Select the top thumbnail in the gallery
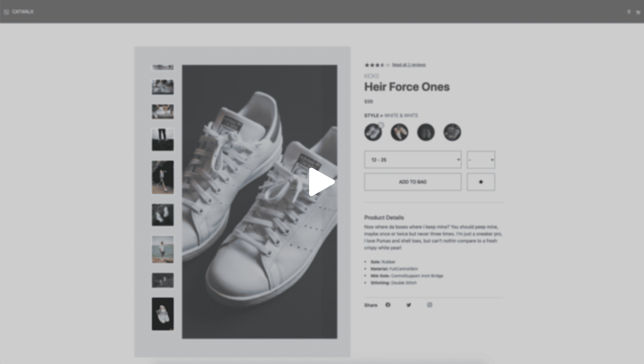 pyautogui.click(x=163, y=67)
